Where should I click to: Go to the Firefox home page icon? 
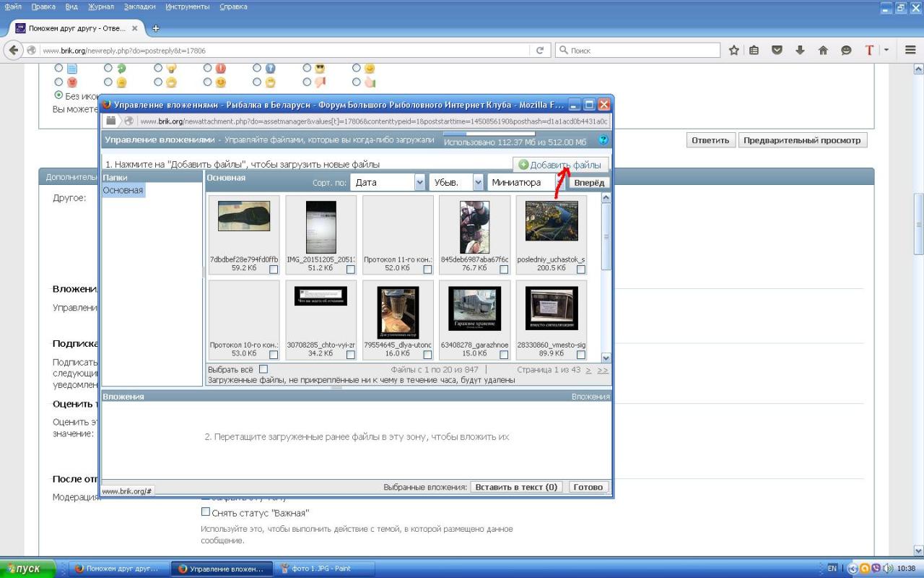pos(823,51)
